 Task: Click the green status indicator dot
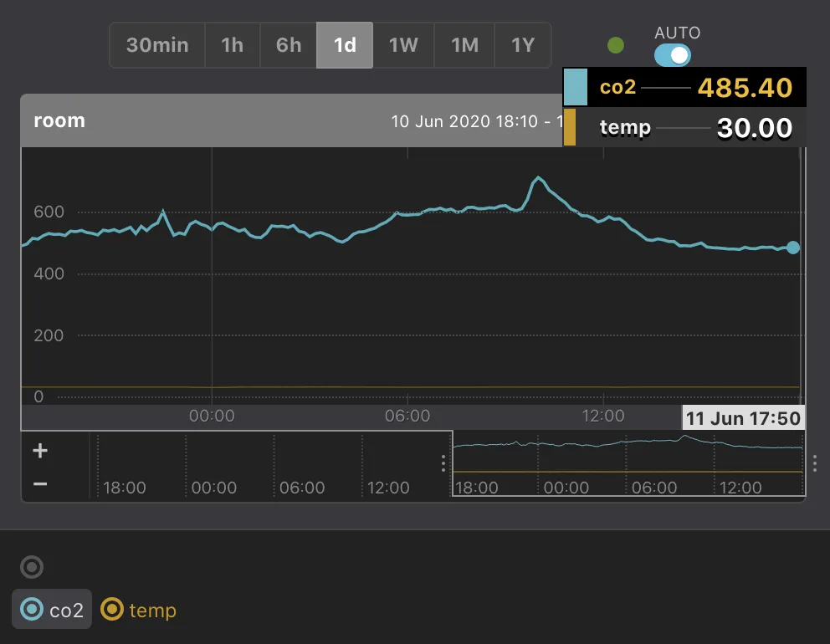[x=616, y=45]
